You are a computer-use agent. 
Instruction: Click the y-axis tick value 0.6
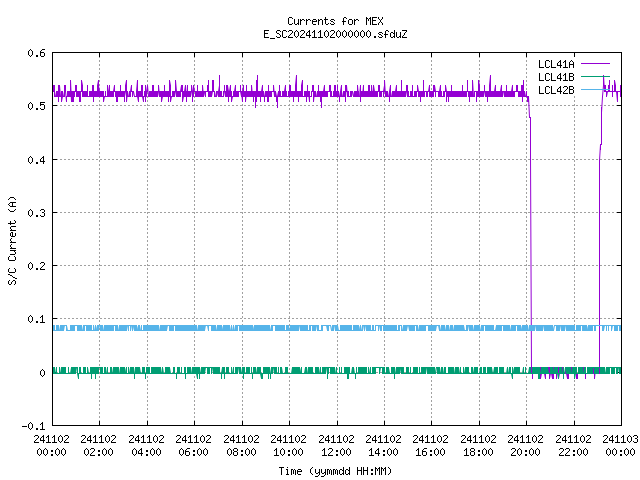point(36,53)
